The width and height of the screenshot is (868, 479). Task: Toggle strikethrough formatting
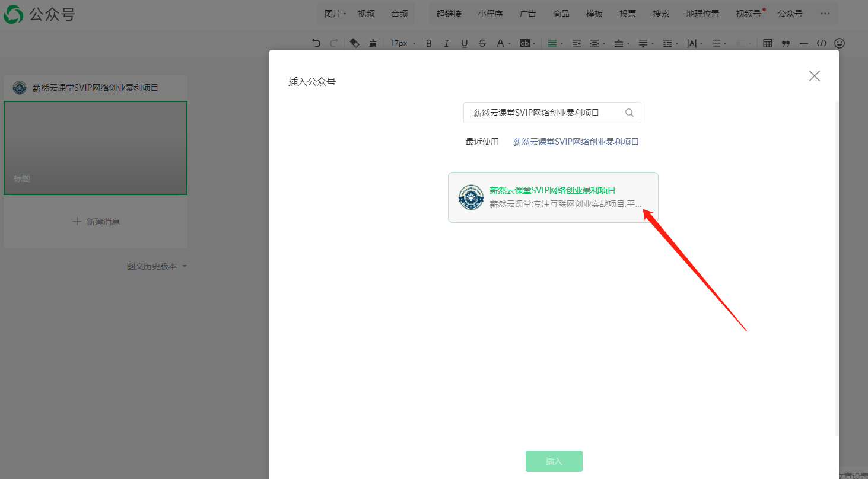[482, 43]
